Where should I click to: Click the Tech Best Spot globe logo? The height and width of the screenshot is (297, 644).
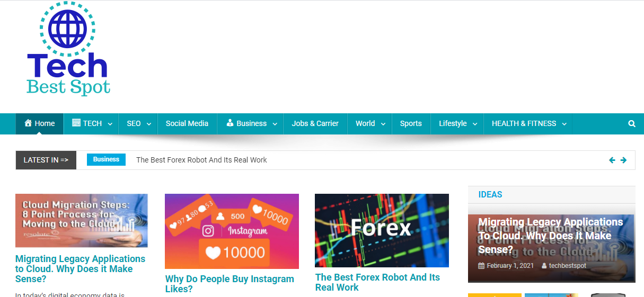(x=68, y=49)
